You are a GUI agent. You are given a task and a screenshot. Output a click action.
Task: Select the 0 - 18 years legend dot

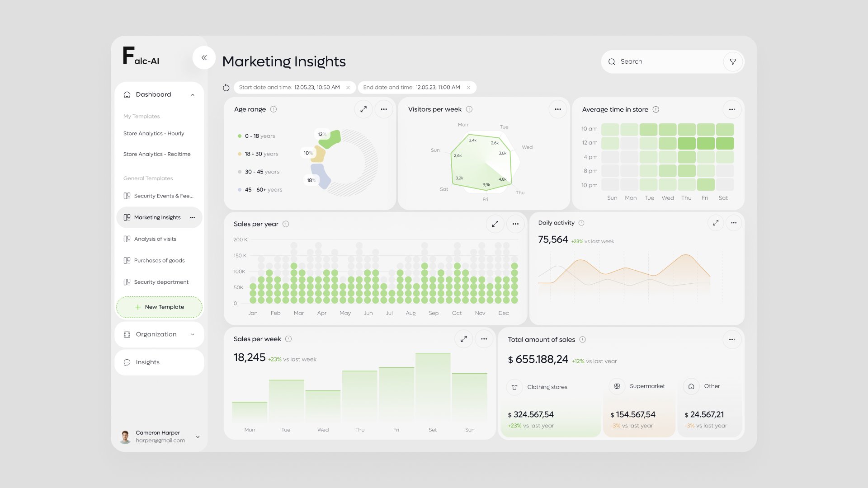(x=240, y=136)
